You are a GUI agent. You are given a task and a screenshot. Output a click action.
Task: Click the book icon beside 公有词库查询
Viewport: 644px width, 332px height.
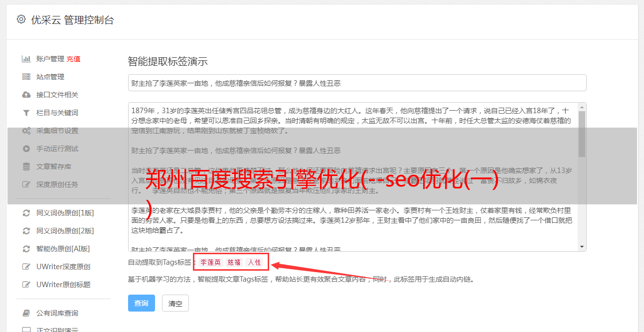[26, 313]
